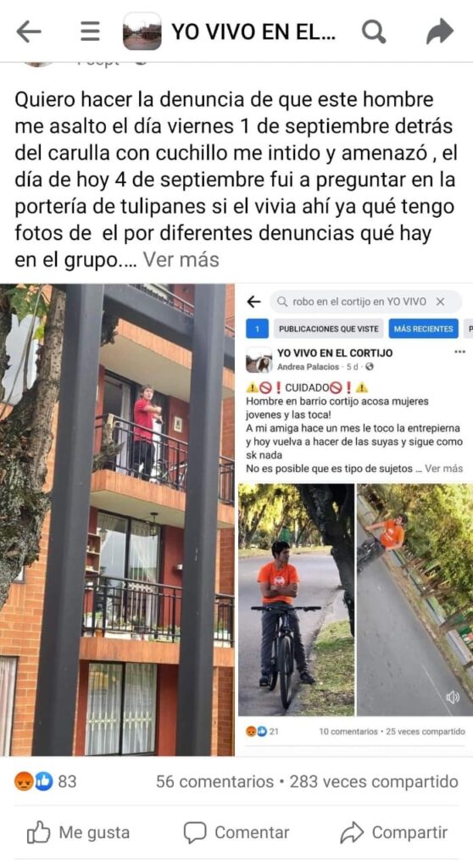
Task: Tap the speaker sound icon on the video
Action: click(453, 698)
